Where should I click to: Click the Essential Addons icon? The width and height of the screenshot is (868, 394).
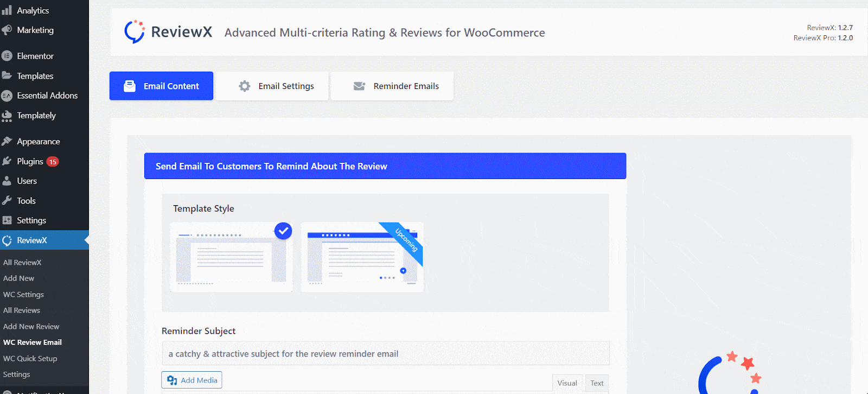point(7,96)
